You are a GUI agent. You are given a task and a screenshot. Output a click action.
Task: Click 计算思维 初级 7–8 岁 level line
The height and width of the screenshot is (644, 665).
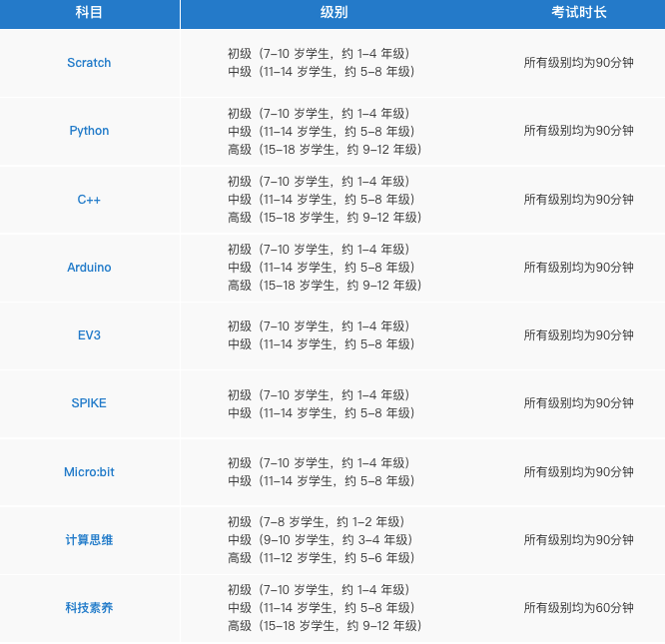[x=316, y=521]
